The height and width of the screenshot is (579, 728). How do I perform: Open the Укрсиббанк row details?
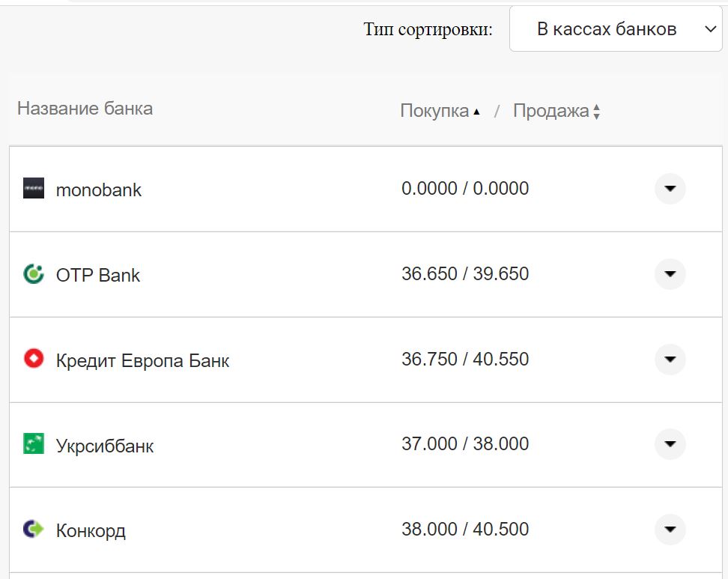coord(670,444)
